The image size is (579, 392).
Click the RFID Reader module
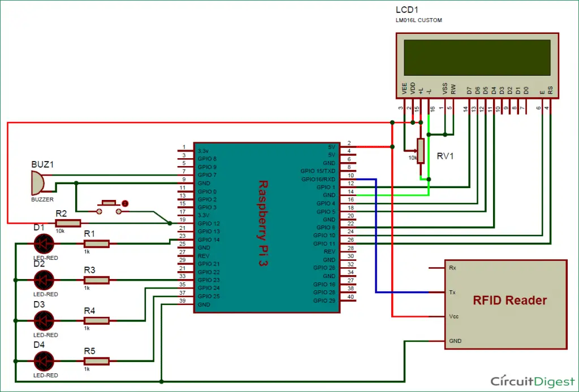[505, 304]
